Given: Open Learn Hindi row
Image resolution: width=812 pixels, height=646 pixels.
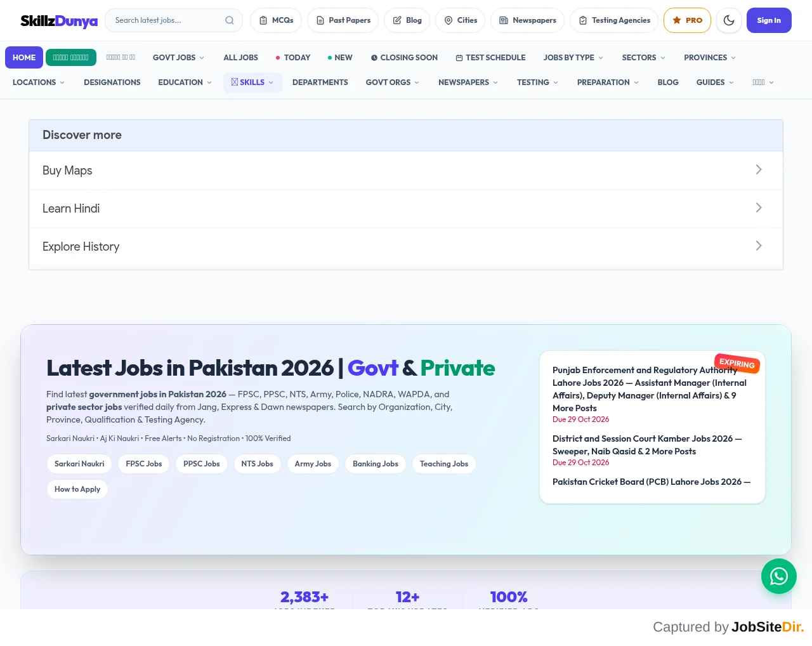Looking at the screenshot, I should 406,208.
